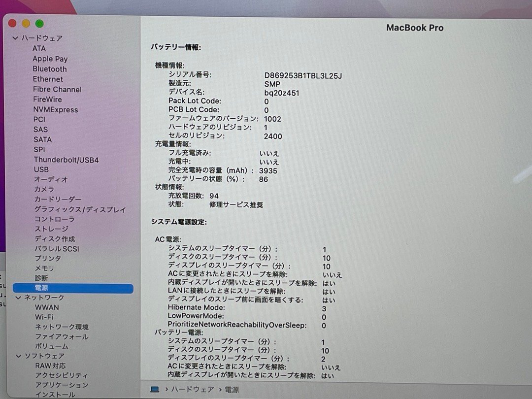This screenshot has height=399, width=532.
Task: Select オーディオ in the sidebar
Action: click(x=51, y=179)
